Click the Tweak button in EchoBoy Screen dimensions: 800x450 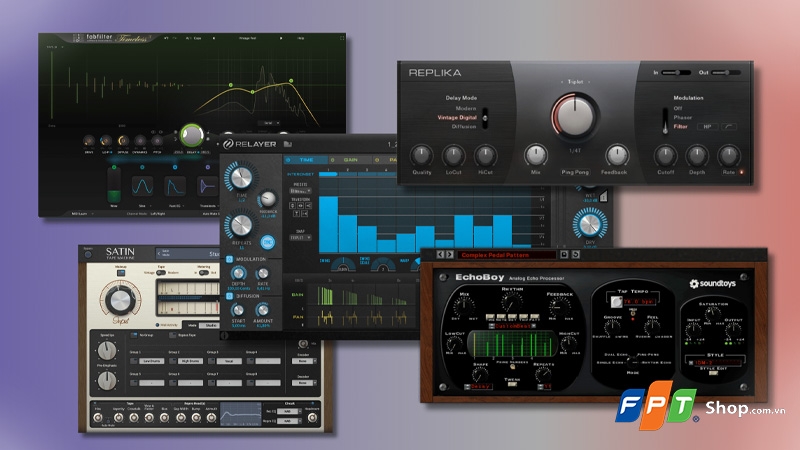pos(512,385)
